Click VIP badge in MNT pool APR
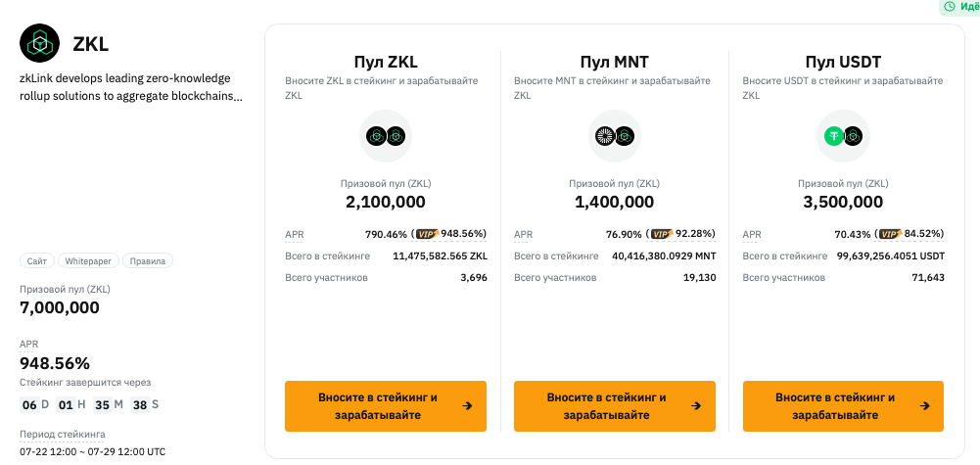Viewport: 980px width, 465px height. pos(663,234)
